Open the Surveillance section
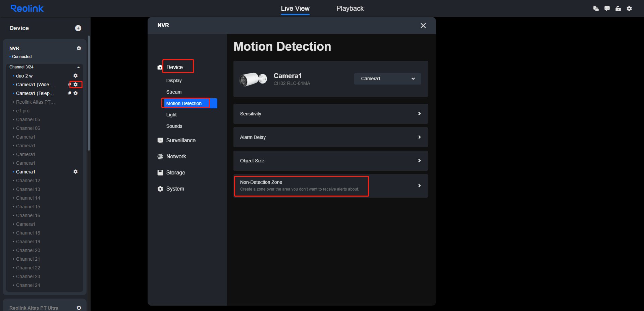 point(181,140)
